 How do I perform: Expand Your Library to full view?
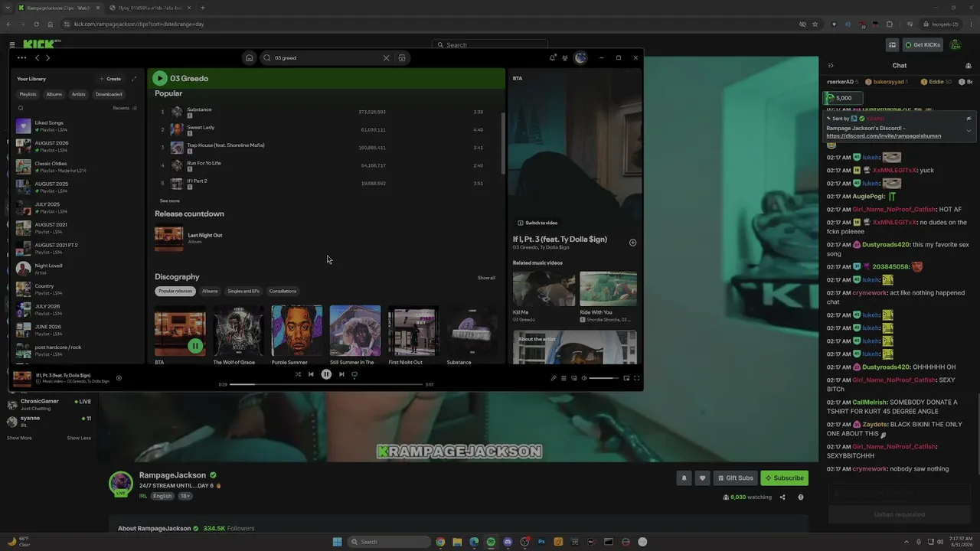pyautogui.click(x=134, y=79)
